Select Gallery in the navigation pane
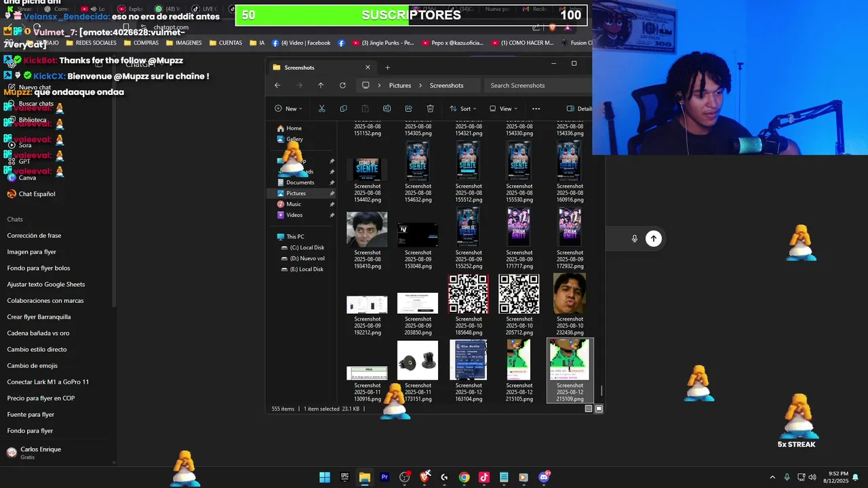The image size is (868, 488). coord(294,139)
